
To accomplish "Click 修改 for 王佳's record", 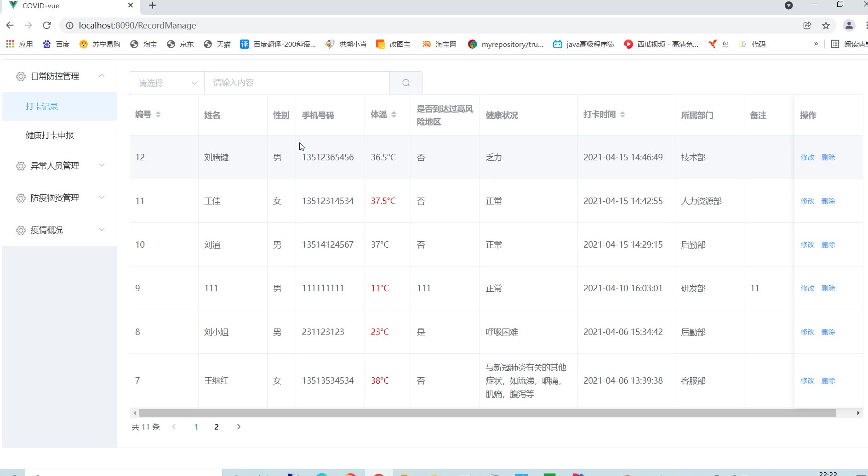I will 807,201.
